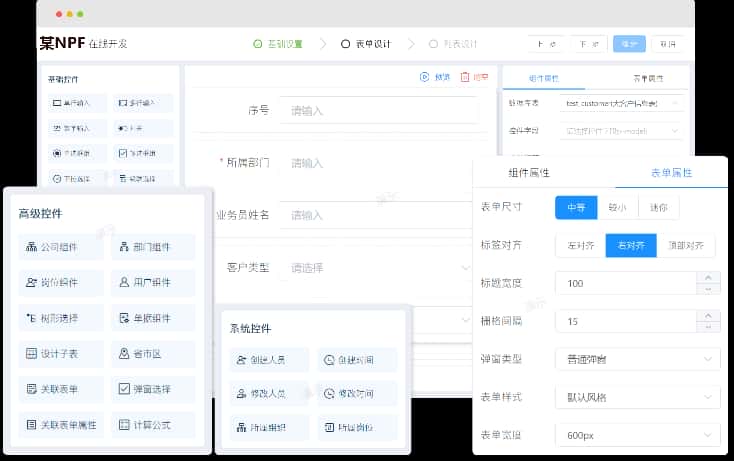Add the 省市区 region control icon
Screen dimensions: 734x461
(x=122, y=354)
